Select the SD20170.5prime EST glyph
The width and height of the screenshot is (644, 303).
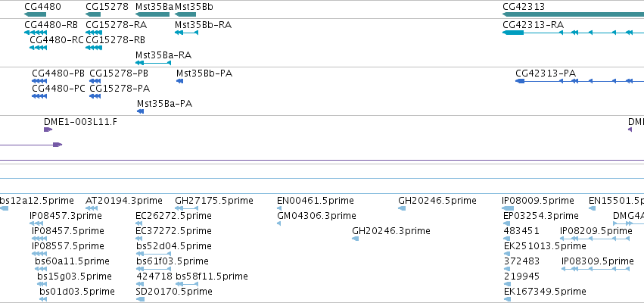click(140, 299)
